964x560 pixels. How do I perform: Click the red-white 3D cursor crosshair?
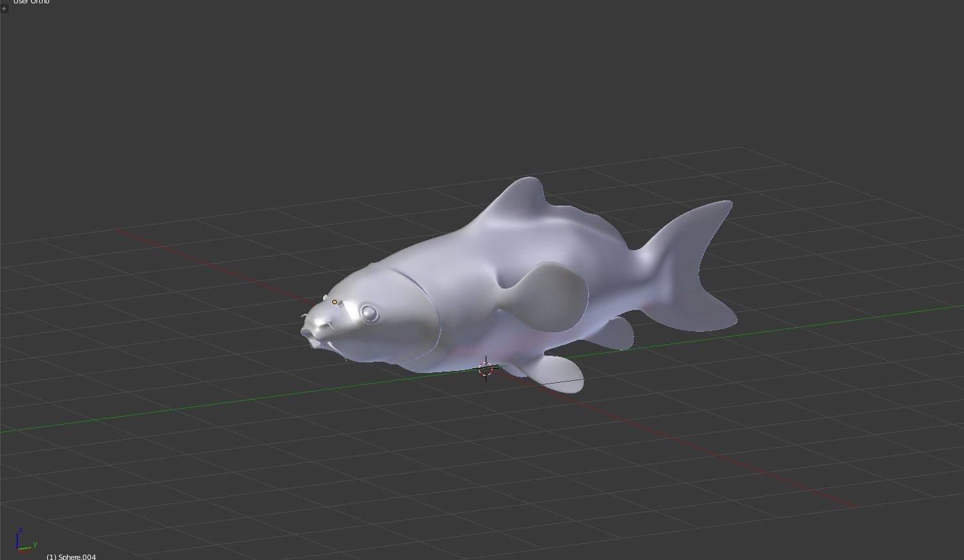(486, 369)
